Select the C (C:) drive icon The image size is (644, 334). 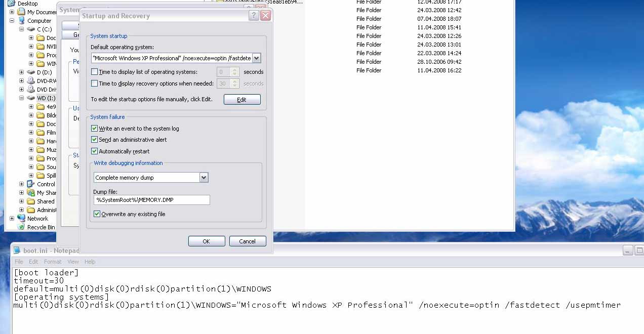tap(31, 29)
